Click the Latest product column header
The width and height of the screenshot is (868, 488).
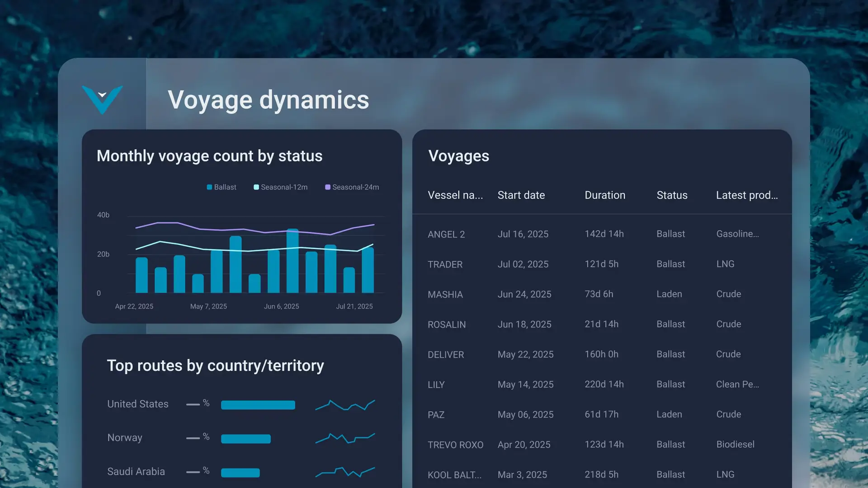(746, 195)
